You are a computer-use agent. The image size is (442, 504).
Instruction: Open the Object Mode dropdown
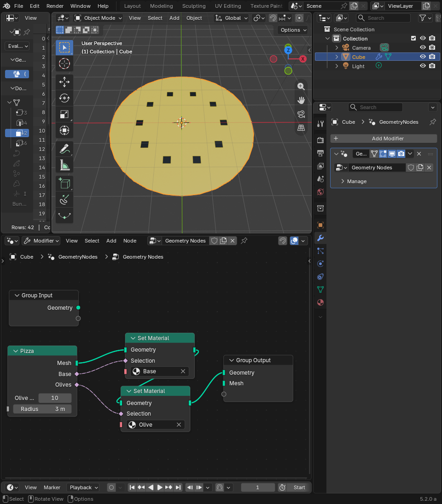tap(99, 18)
